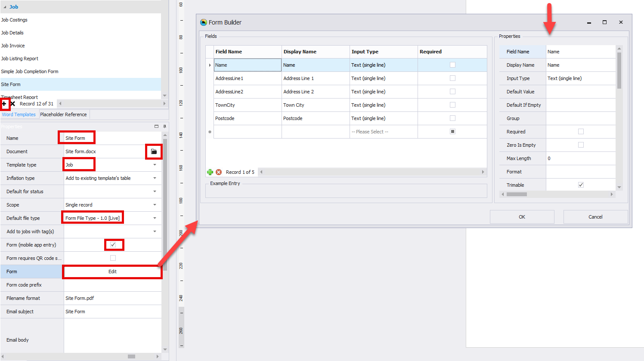This screenshot has height=361, width=644.
Task: Open the Default file type dropdown
Action: 155,218
